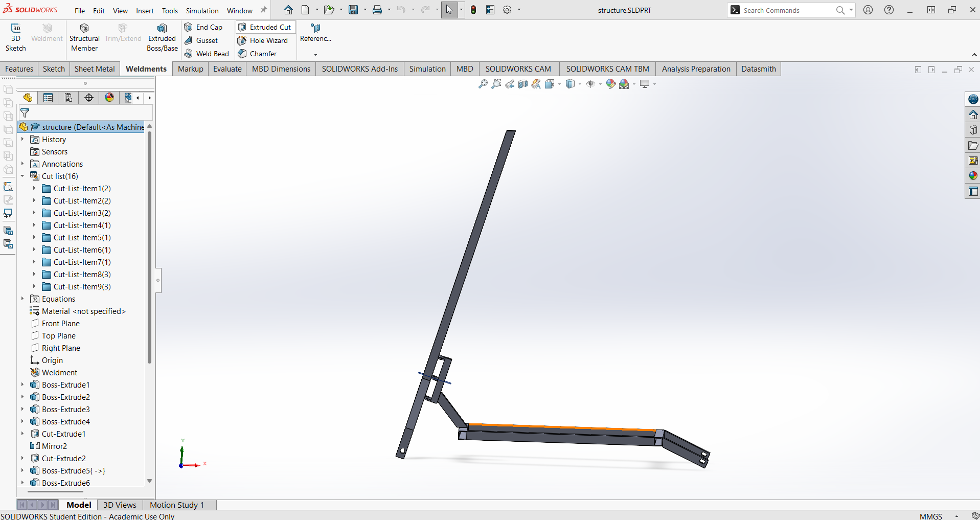Open File Explorer in task pane
980x520 pixels.
973,145
